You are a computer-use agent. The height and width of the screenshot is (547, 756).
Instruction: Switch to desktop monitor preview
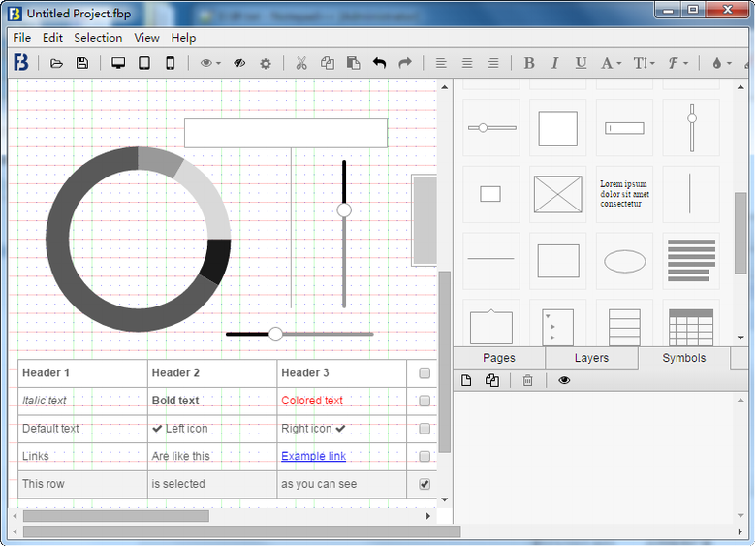[x=118, y=63]
